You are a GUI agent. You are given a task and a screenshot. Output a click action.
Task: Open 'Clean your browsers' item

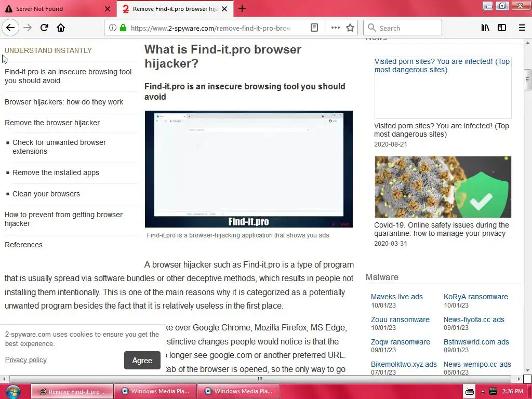click(x=46, y=194)
